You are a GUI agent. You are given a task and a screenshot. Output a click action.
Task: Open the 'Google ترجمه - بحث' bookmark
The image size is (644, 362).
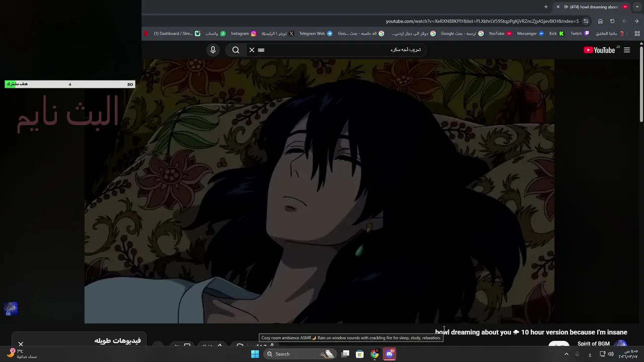[462, 34]
